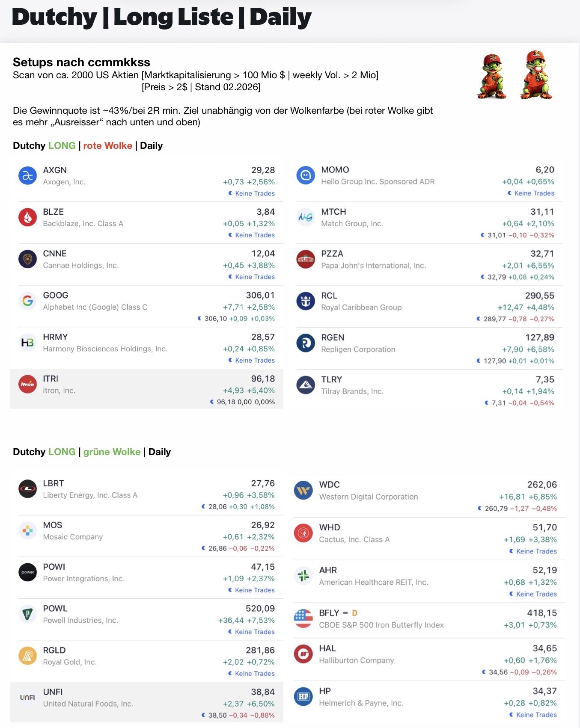
Task: Click the Tilray Brands logo icon
Action: pyautogui.click(x=306, y=385)
